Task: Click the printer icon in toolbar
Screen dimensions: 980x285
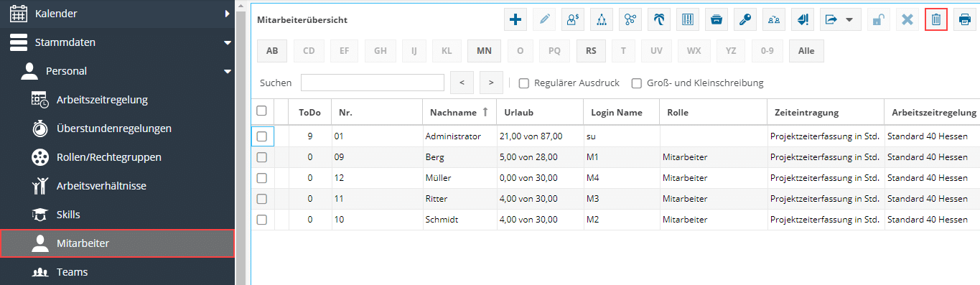Action: [x=966, y=20]
